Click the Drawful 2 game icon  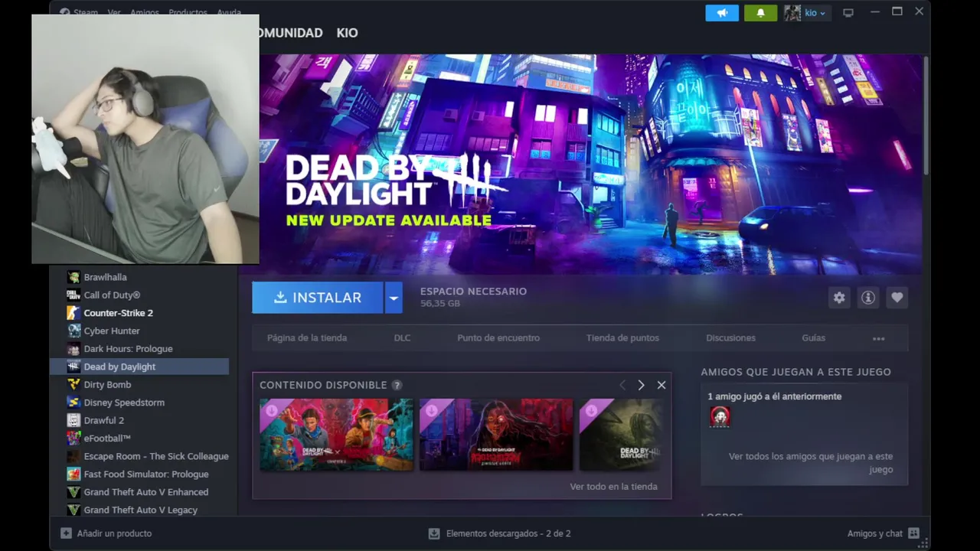click(x=73, y=420)
